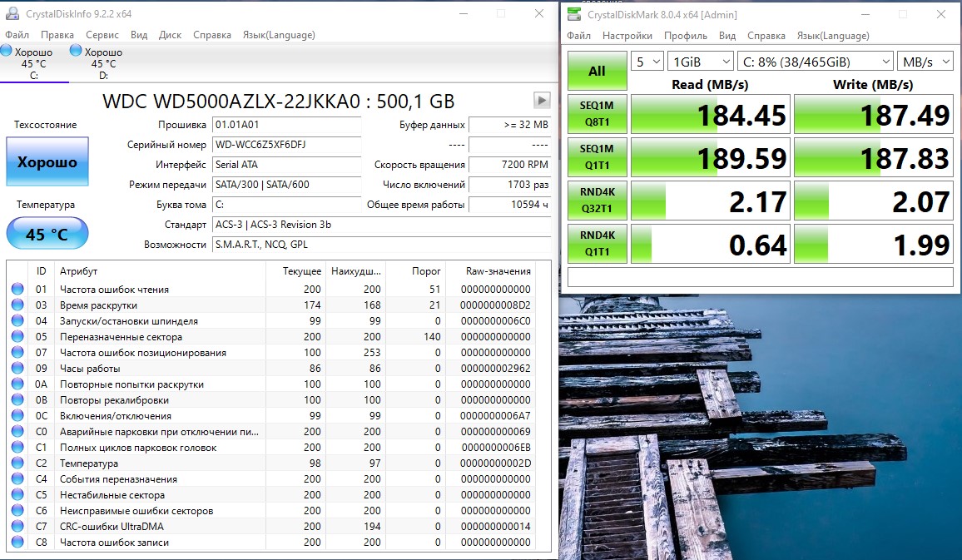Click the total hours field 10594 ч

pyautogui.click(x=510, y=204)
